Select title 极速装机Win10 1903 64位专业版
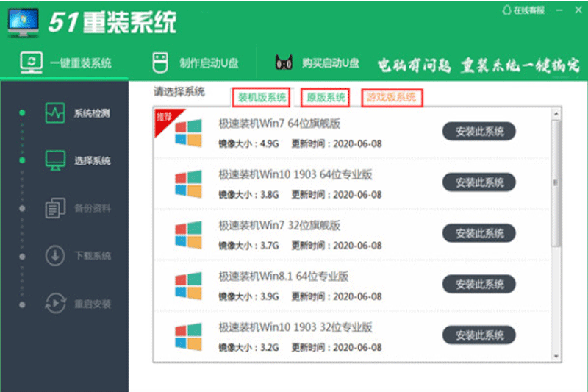 [x=295, y=174]
